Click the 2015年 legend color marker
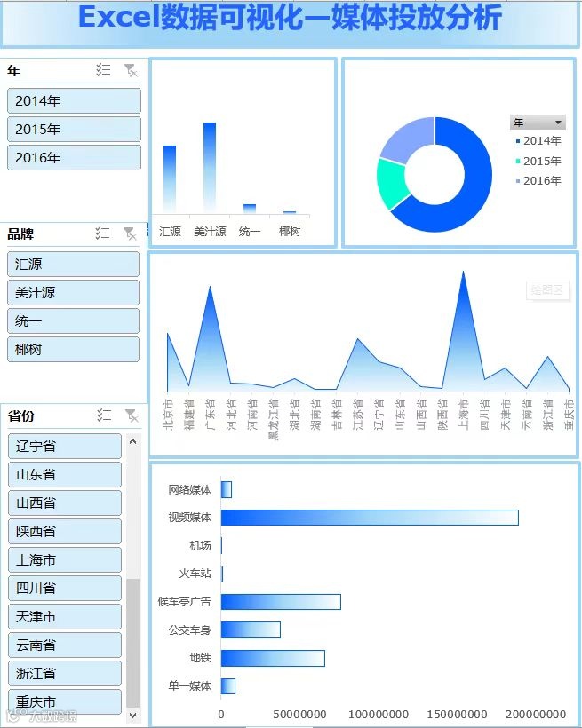This screenshot has height=728, width=582. click(518, 161)
